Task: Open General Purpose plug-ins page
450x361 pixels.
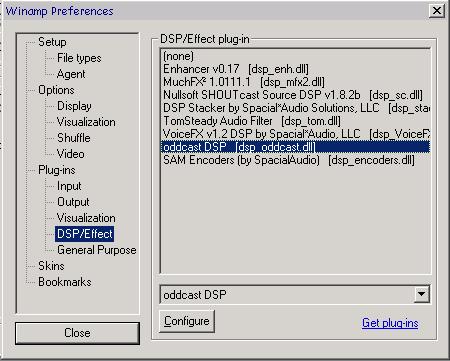Action: point(97,250)
